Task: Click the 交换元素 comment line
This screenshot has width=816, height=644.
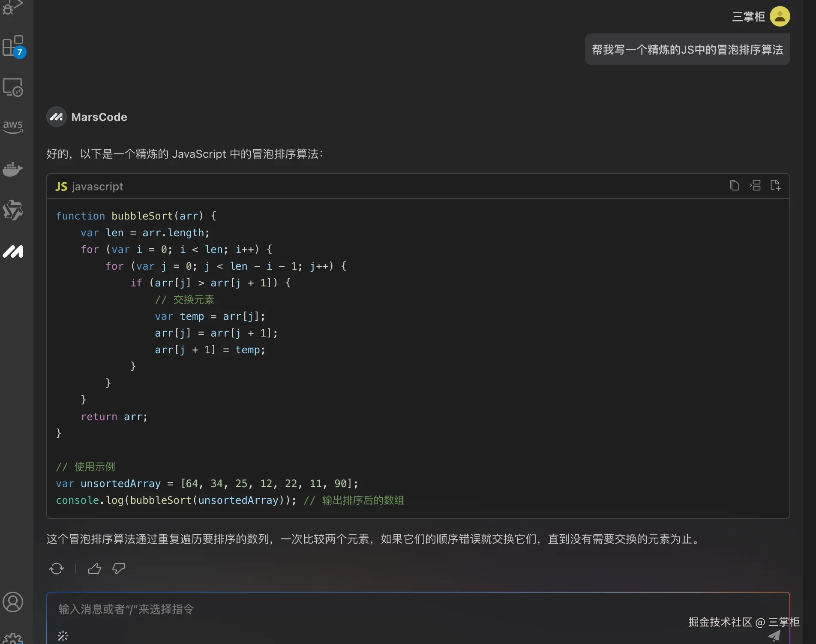Action: pyautogui.click(x=185, y=299)
